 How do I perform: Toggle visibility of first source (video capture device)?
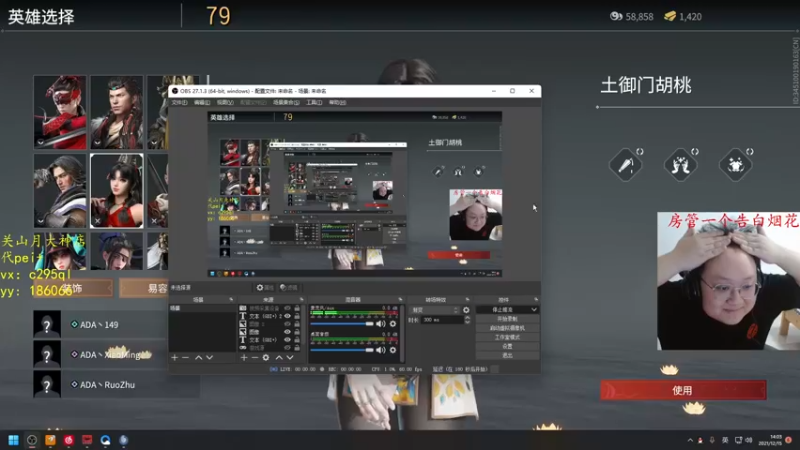click(x=287, y=308)
